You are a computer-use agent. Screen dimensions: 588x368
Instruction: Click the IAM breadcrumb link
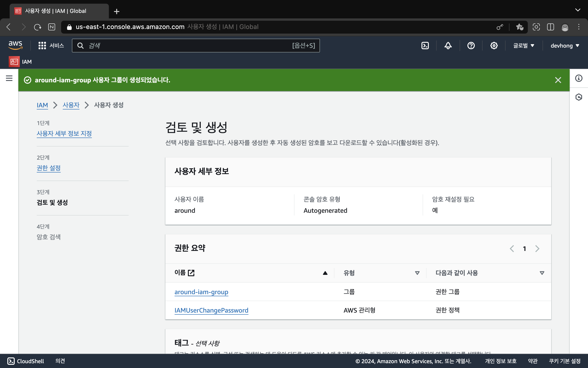[42, 105]
